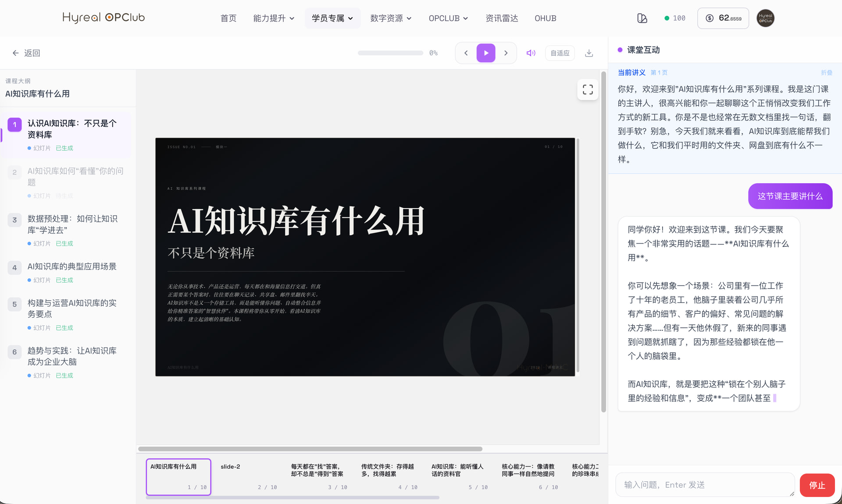Expand the 数字资源 dropdown menu
The image size is (842, 504).
point(391,18)
